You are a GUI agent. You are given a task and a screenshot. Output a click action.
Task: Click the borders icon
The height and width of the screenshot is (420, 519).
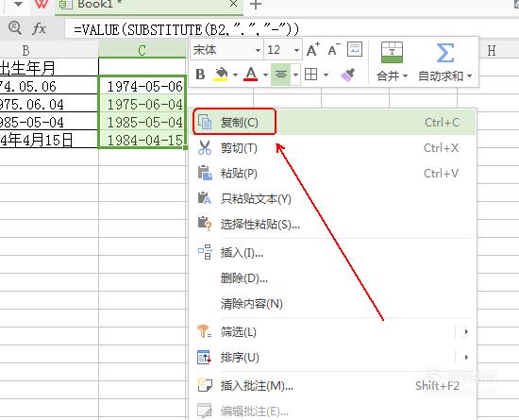click(x=310, y=75)
